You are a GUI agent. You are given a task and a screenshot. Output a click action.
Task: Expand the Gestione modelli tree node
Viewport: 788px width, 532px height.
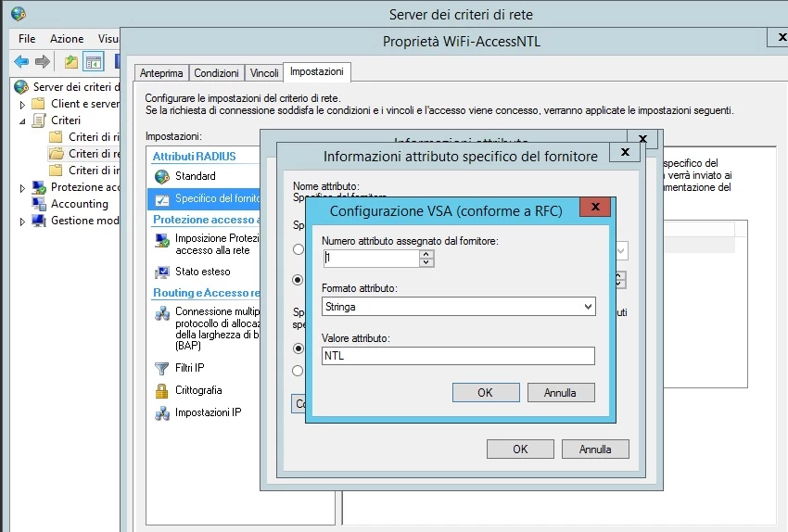(x=22, y=222)
